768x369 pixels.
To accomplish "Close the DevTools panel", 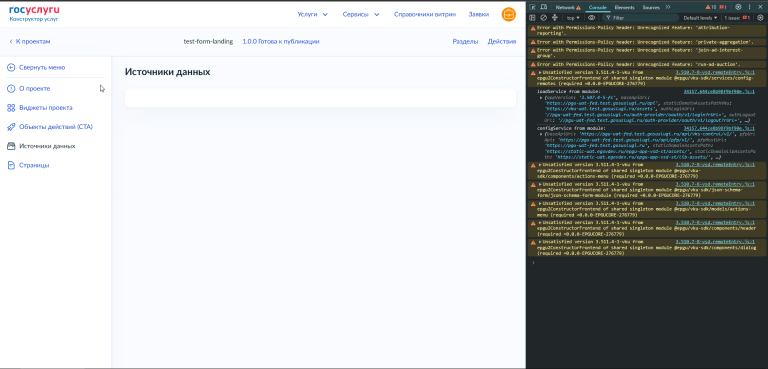I will (x=760, y=7).
